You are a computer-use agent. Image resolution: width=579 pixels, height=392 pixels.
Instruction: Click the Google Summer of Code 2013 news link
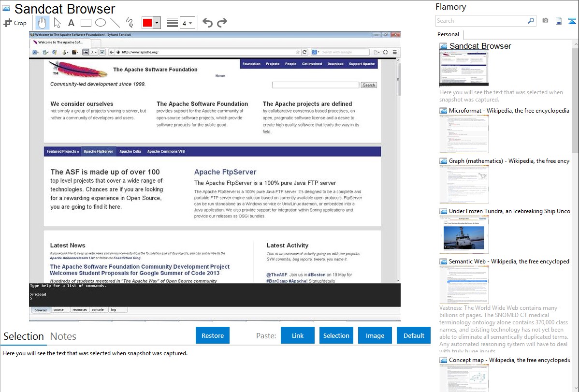pos(140,270)
